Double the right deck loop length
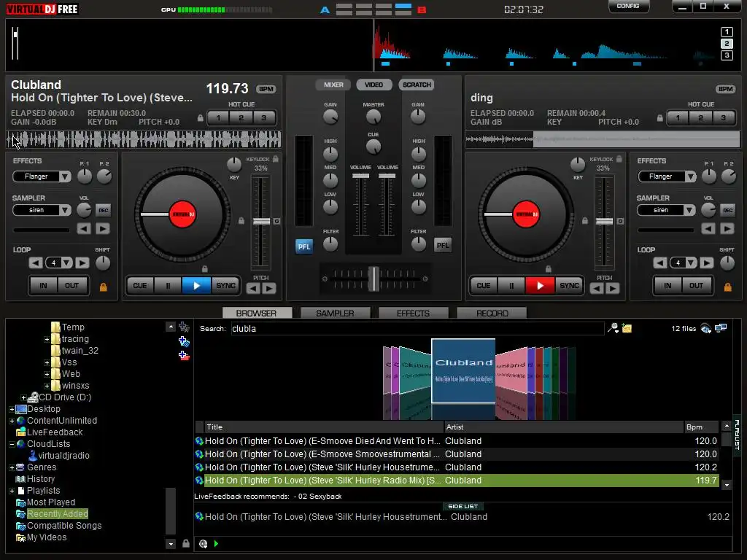747x560 pixels. 706,262
